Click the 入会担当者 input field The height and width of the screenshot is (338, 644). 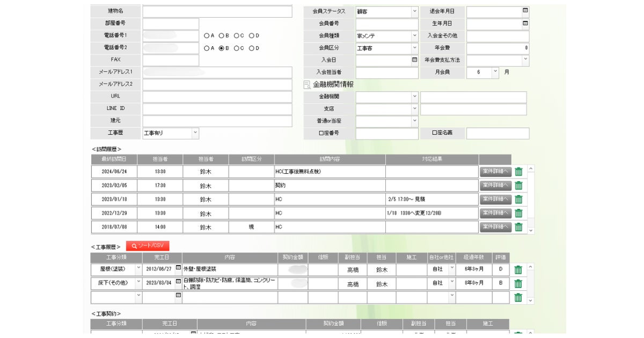(387, 72)
